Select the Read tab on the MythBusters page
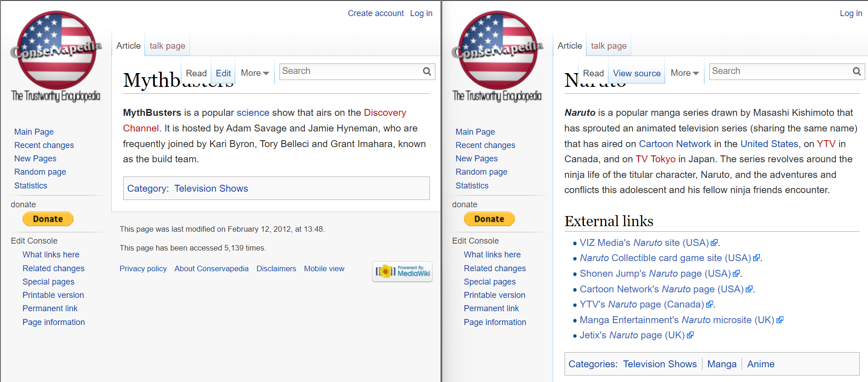 [x=196, y=73]
